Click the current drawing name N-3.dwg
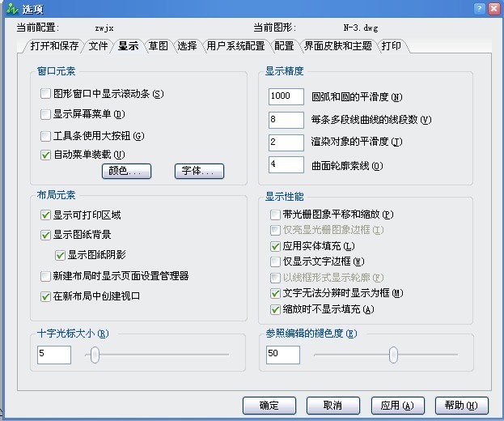The image size is (504, 421). click(x=361, y=28)
